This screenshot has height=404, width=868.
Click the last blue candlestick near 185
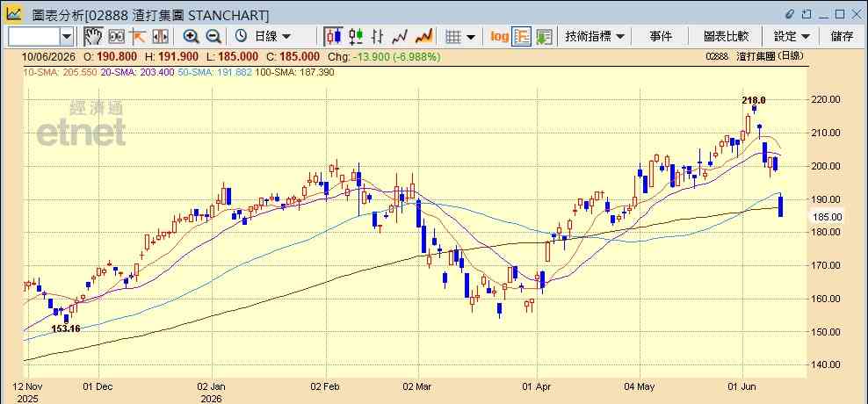[780, 206]
